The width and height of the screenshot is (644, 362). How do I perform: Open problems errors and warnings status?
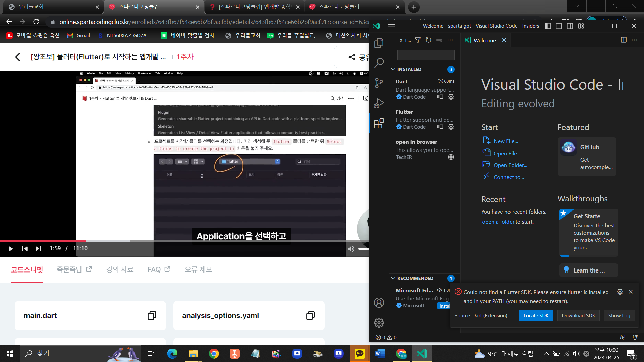[386, 337]
